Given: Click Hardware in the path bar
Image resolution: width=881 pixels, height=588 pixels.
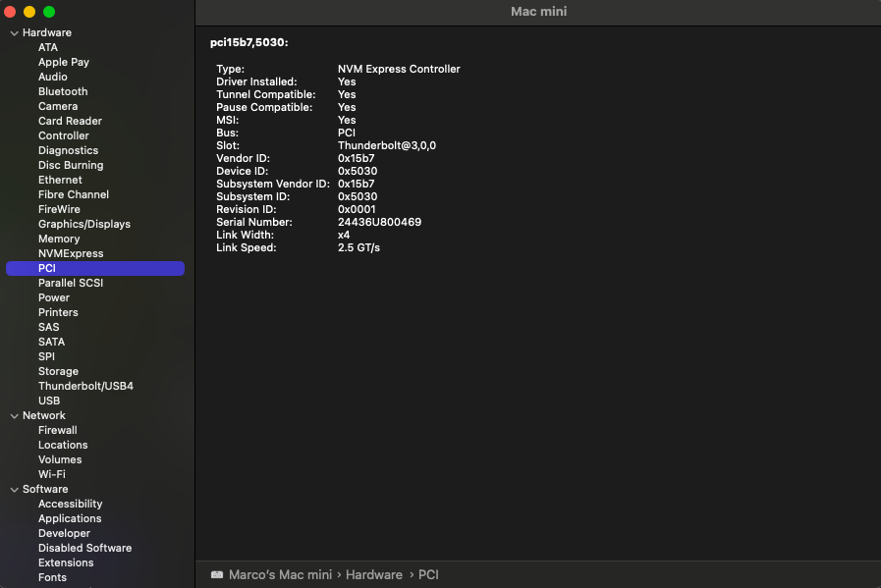Looking at the screenshot, I should 373,574.
